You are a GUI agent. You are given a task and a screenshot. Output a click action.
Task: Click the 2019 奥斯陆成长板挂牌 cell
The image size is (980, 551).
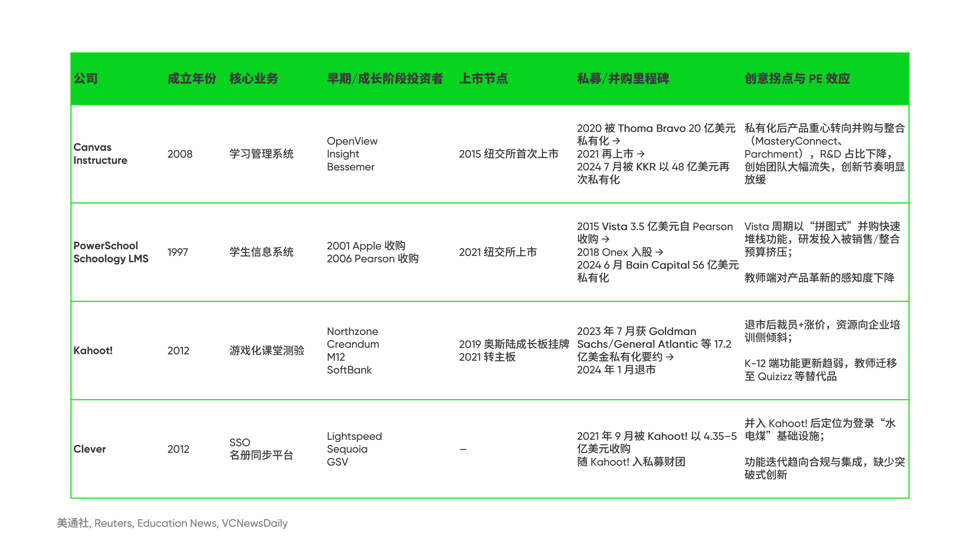514,350
